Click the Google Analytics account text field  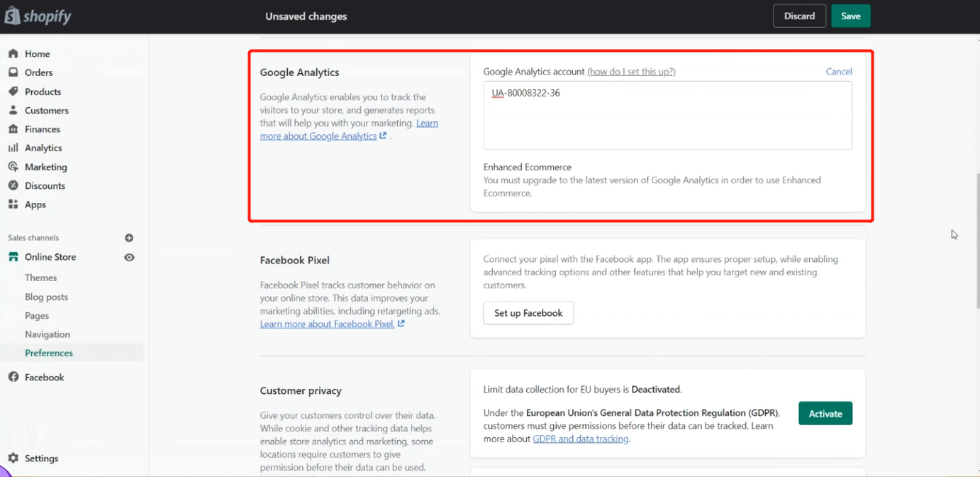click(x=667, y=115)
